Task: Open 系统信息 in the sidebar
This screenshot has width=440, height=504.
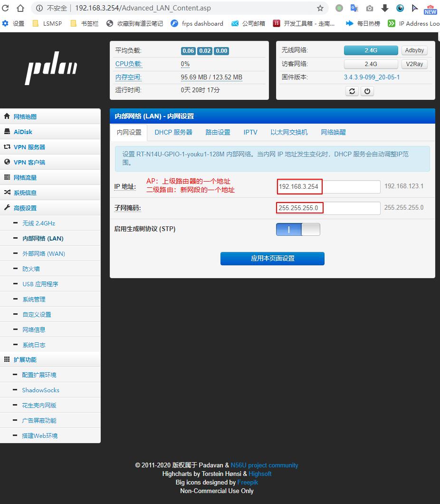Action: [x=50, y=193]
